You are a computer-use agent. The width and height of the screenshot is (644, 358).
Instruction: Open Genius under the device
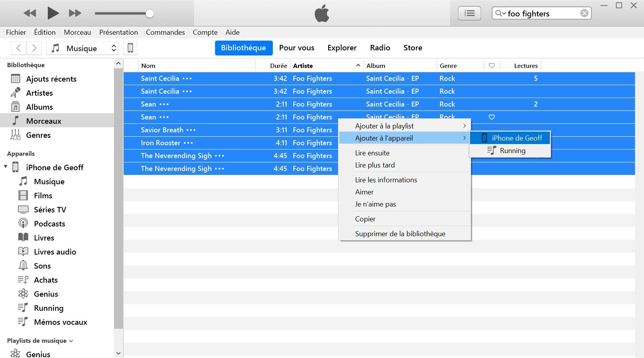(46, 294)
